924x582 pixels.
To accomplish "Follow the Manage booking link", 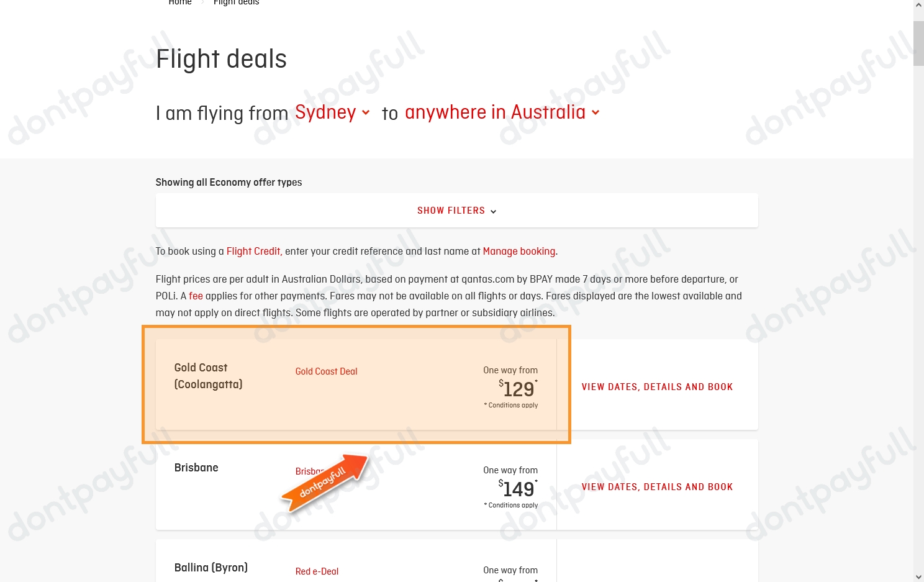I will point(519,251).
